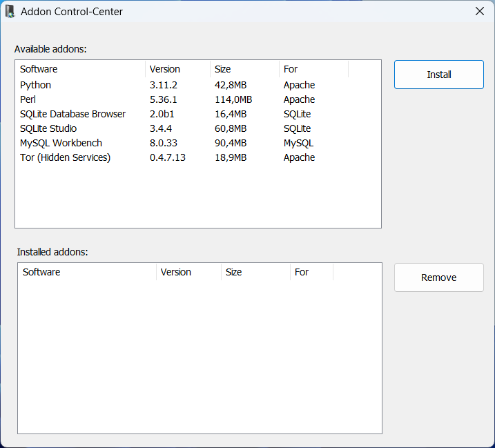Screen dimensions: 495x448
Task: Click version 3.11.2 of Python
Action: tap(164, 85)
